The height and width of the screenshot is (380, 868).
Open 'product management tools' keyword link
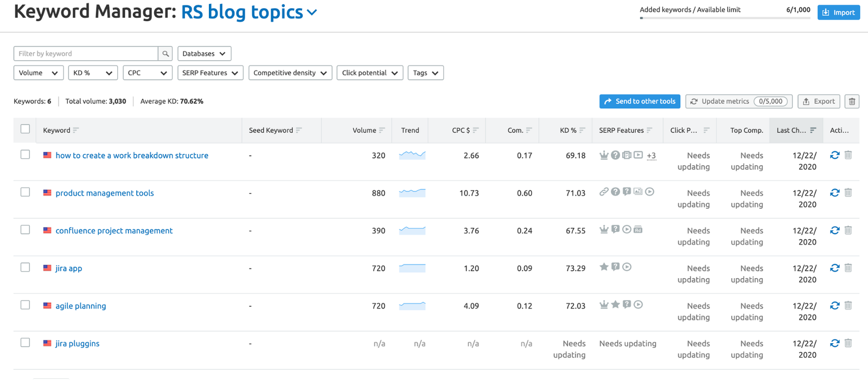[105, 193]
